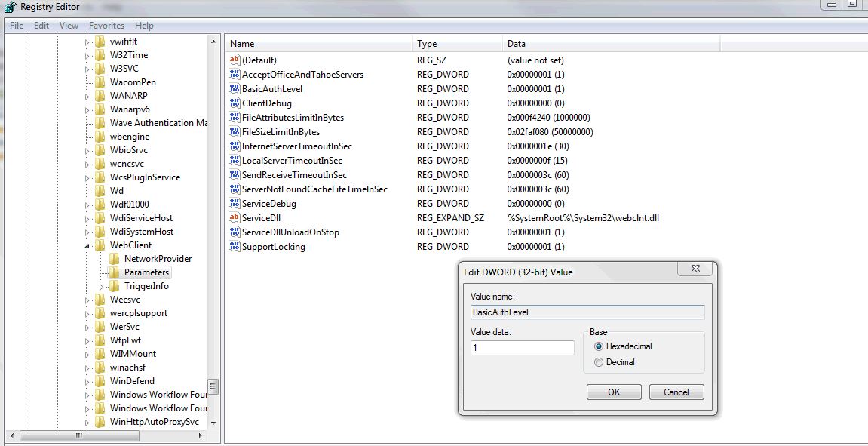The image size is (868, 446).
Task: Click the tree pane vertical scrollbar thumb
Action: click(x=213, y=386)
